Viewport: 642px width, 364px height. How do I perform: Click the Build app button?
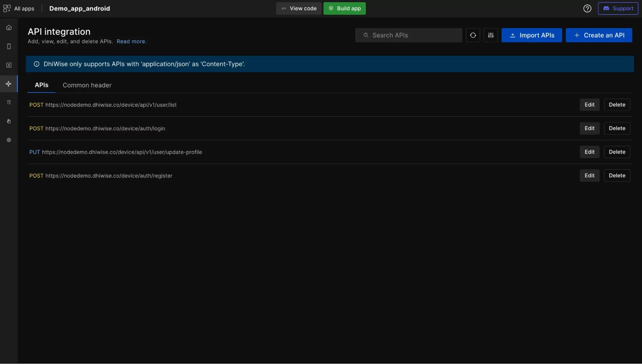click(344, 8)
